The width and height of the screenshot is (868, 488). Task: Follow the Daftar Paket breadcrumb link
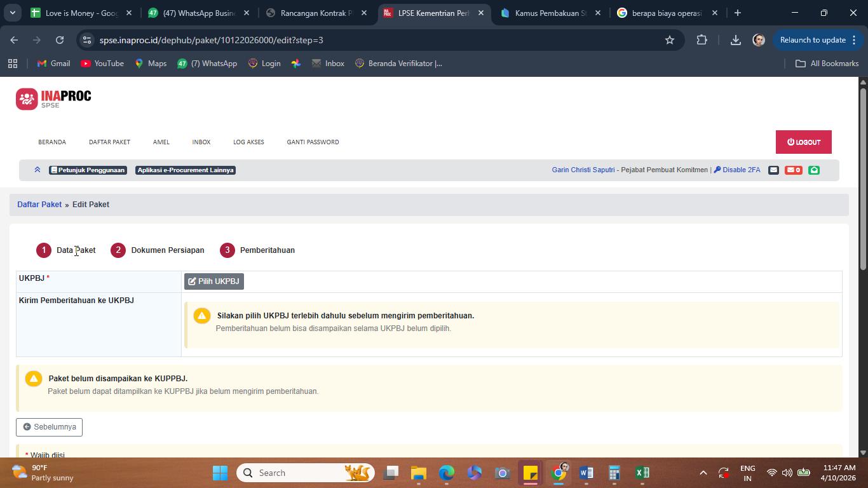pyautogui.click(x=39, y=205)
